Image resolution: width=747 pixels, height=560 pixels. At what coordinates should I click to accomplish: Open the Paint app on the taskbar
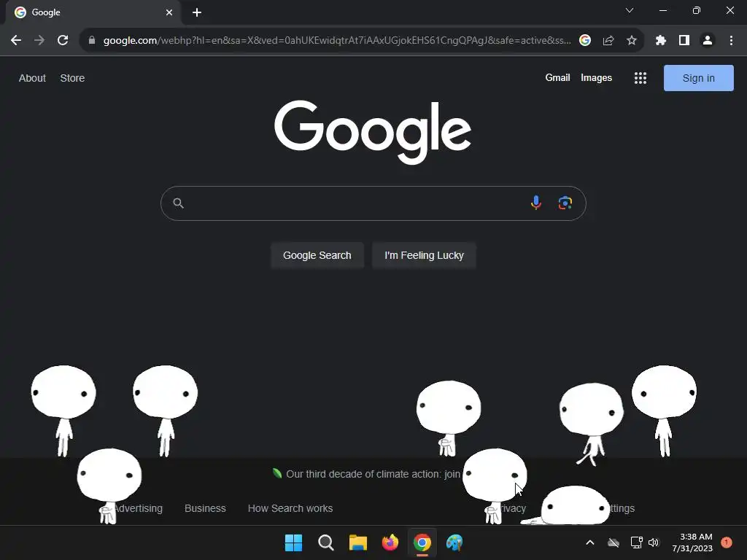pyautogui.click(x=454, y=542)
